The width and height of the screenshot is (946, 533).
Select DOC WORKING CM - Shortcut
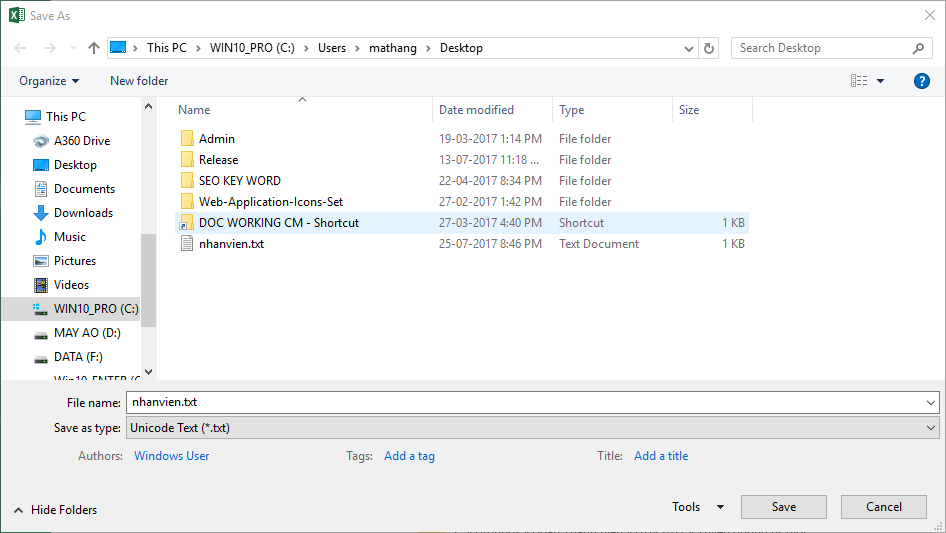[x=279, y=223]
